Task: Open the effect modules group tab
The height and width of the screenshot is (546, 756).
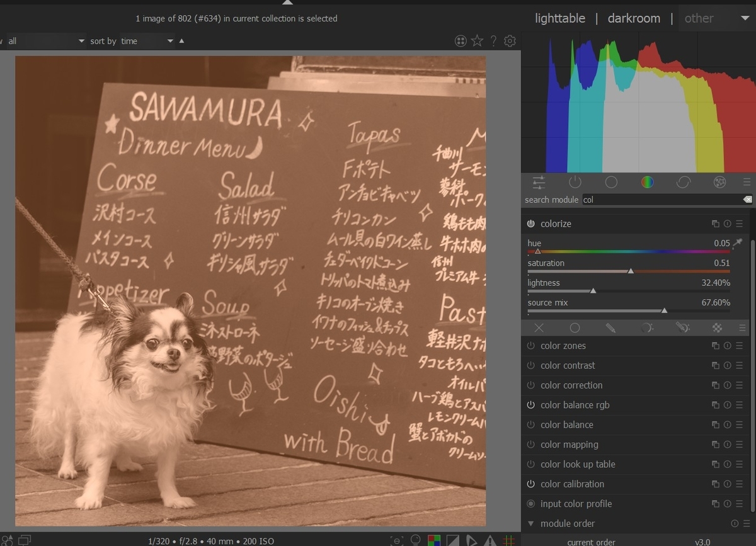Action: [719, 183]
